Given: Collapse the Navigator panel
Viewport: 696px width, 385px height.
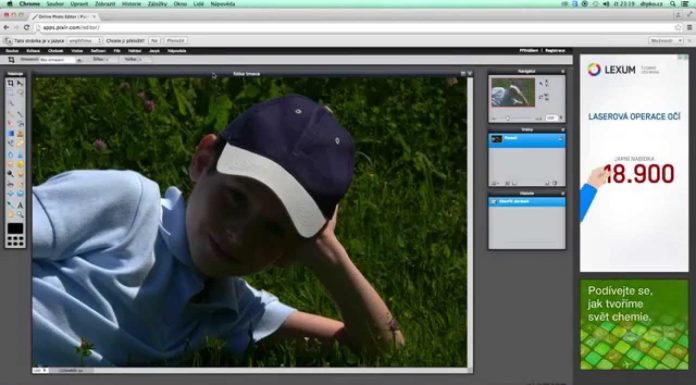Looking at the screenshot, I should point(562,71).
